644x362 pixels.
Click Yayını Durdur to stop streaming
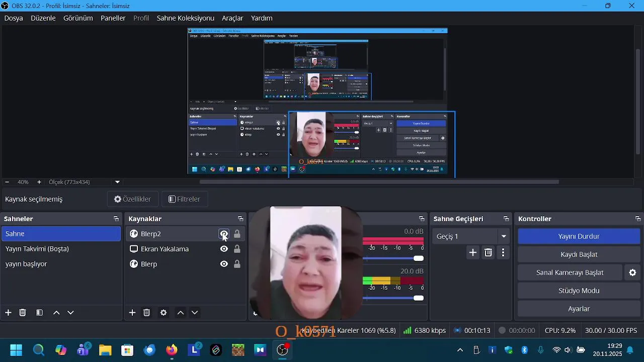point(579,236)
